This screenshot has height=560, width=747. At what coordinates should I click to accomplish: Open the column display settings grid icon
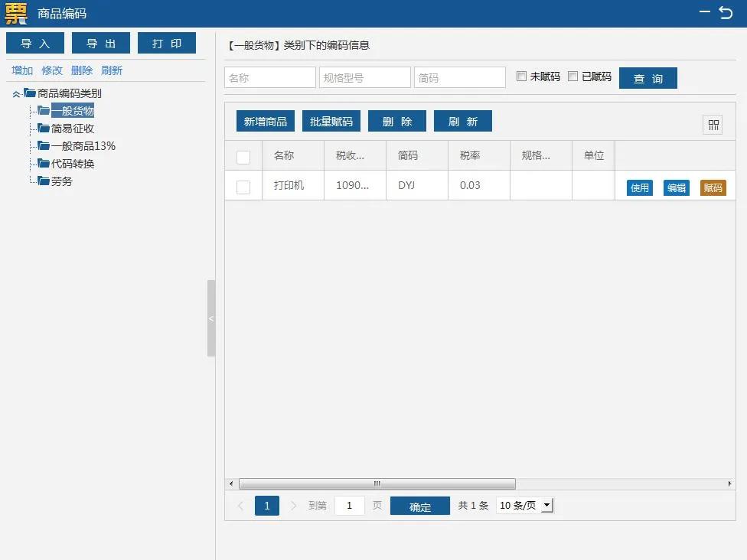[713, 124]
